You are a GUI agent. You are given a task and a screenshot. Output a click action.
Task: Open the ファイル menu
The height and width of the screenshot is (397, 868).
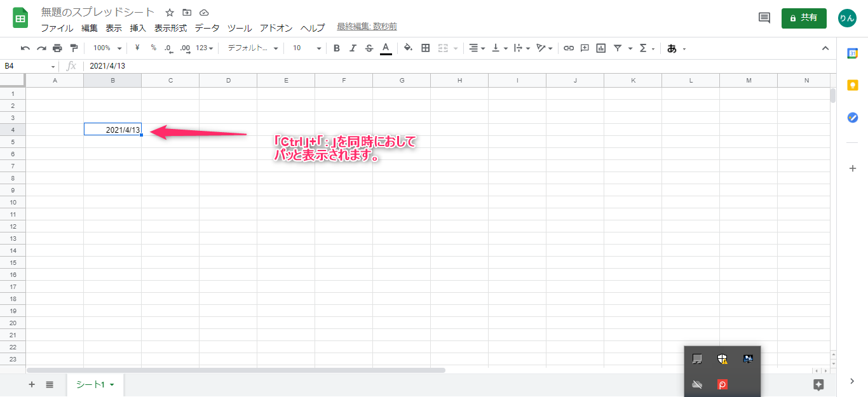pyautogui.click(x=57, y=28)
